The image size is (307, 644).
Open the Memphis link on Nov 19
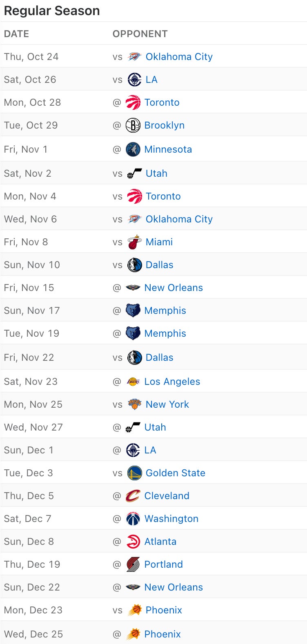[165, 333]
